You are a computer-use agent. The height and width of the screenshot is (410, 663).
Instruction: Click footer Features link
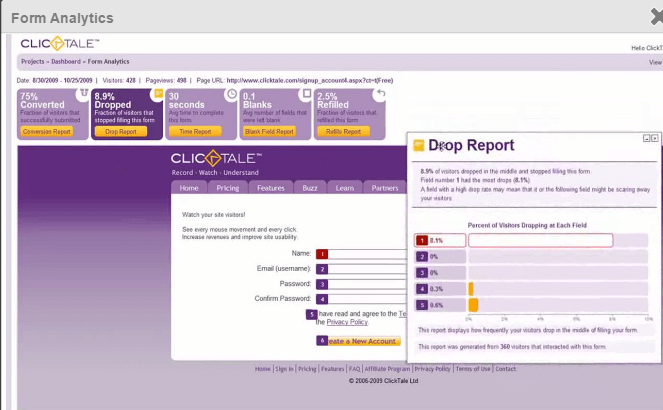coord(333,369)
